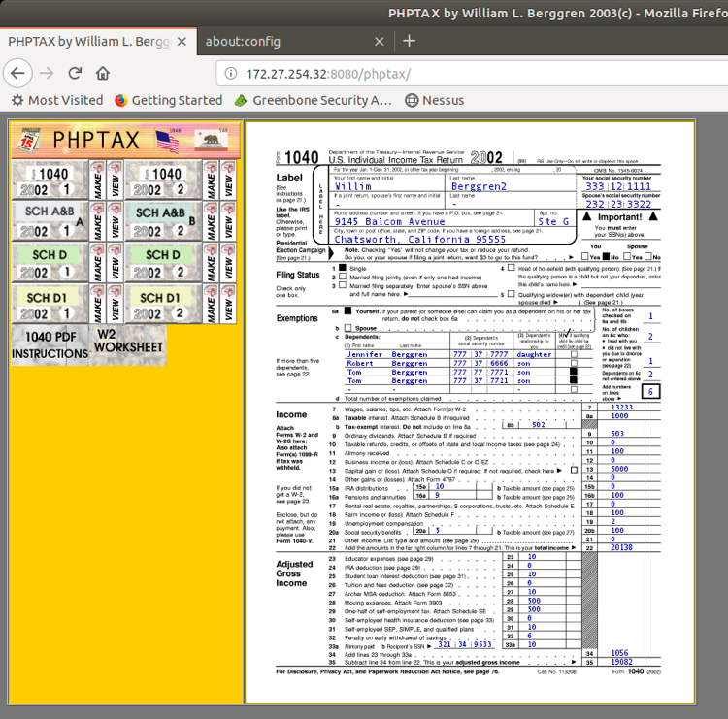Check the Qualifying widow(er) box
Screen dimensions: 728x719
point(512,294)
